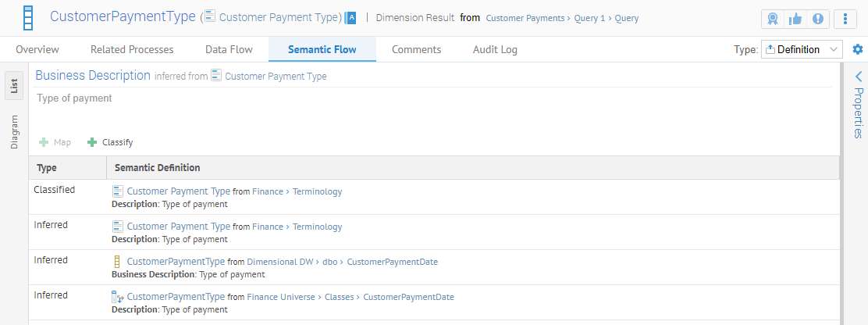The height and width of the screenshot is (325, 868).
Task: Click the certification ribbon icon
Action: coord(773,19)
